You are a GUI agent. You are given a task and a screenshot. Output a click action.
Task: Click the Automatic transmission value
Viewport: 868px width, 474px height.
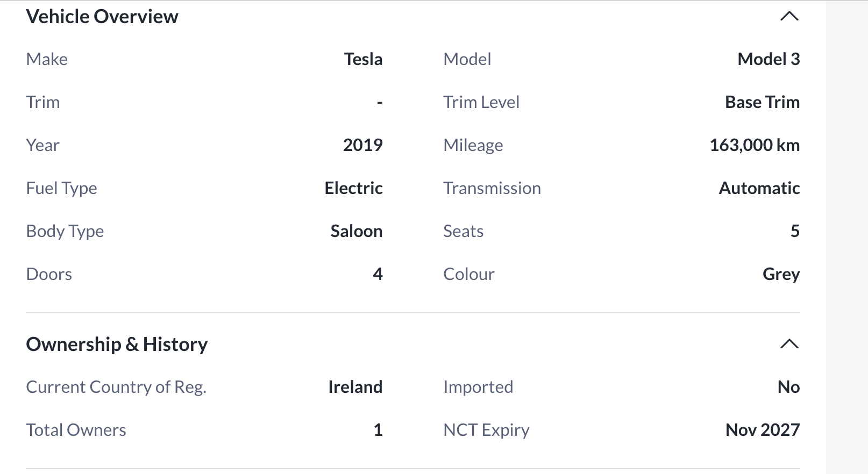pos(759,188)
